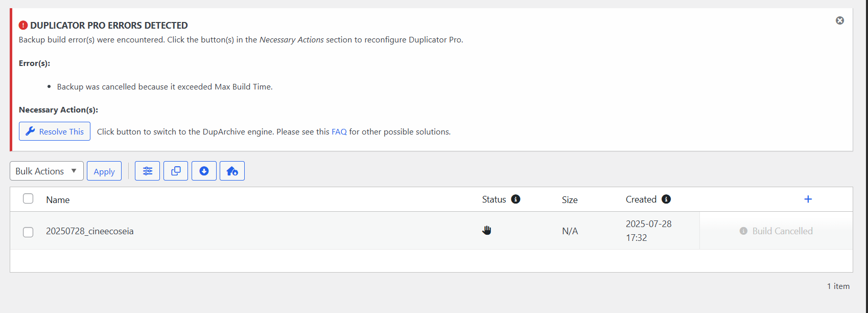
Task: Click the Name column header
Action: tap(58, 200)
